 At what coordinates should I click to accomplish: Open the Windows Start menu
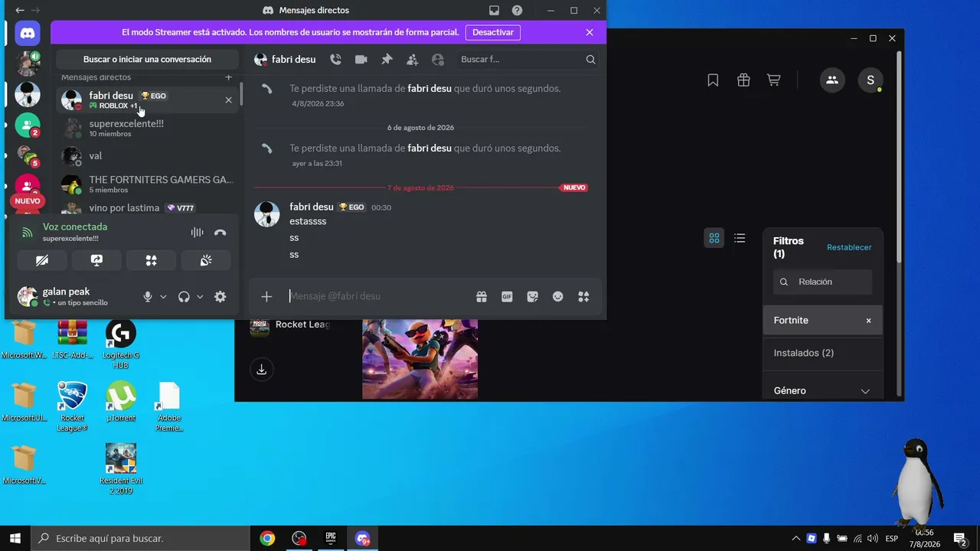click(15, 538)
